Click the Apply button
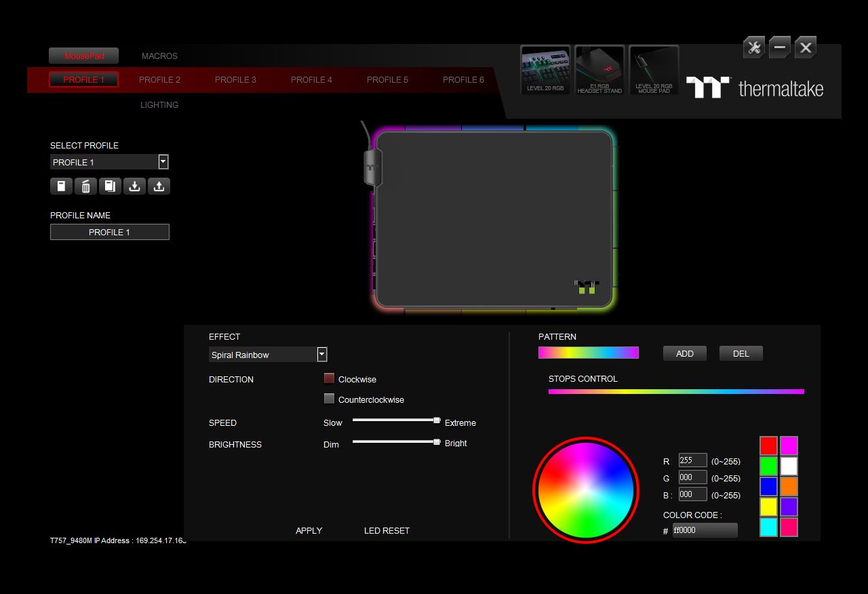Screen dimensions: 868x594 pyautogui.click(x=309, y=530)
